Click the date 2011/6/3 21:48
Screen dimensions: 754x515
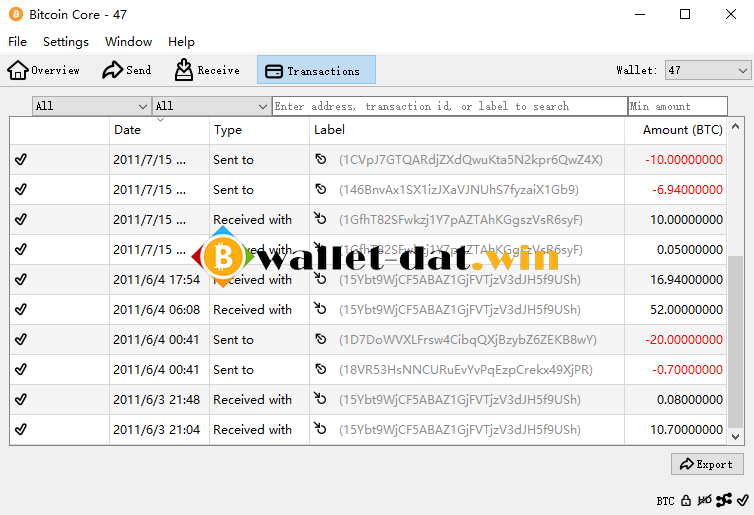coord(156,400)
